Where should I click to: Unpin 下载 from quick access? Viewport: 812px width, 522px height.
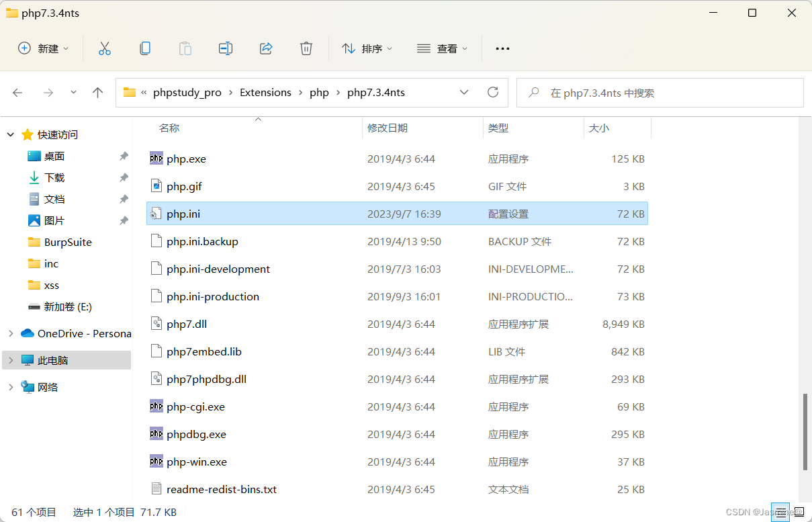[x=124, y=177]
